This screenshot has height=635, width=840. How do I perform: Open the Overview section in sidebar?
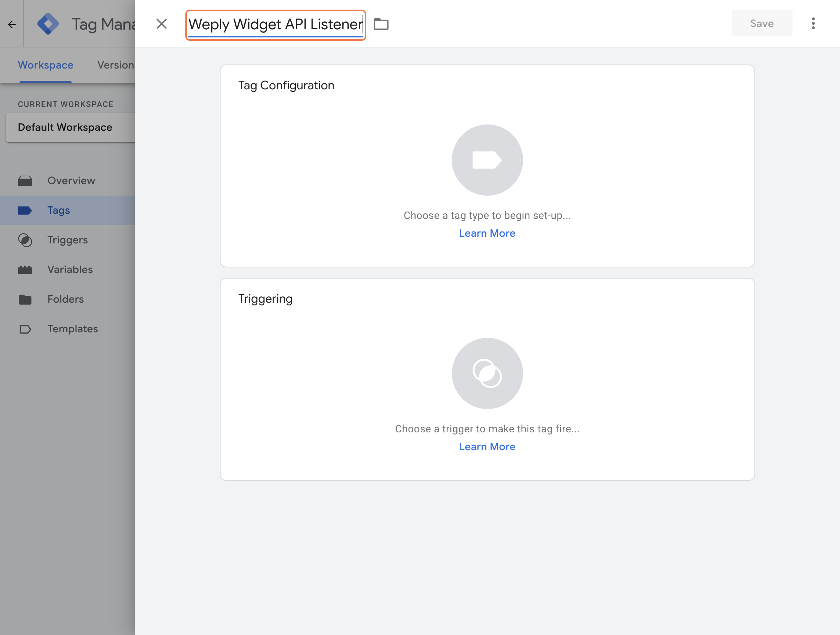(71, 180)
